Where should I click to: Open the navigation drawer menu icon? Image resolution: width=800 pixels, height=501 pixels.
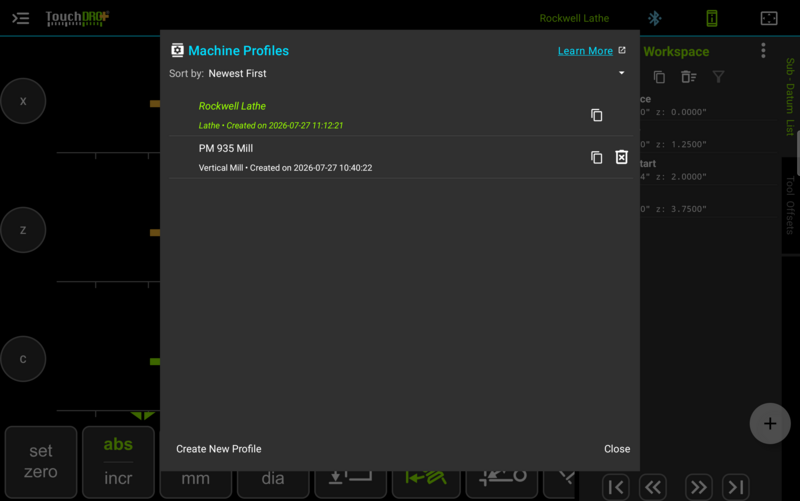pyautogui.click(x=20, y=18)
